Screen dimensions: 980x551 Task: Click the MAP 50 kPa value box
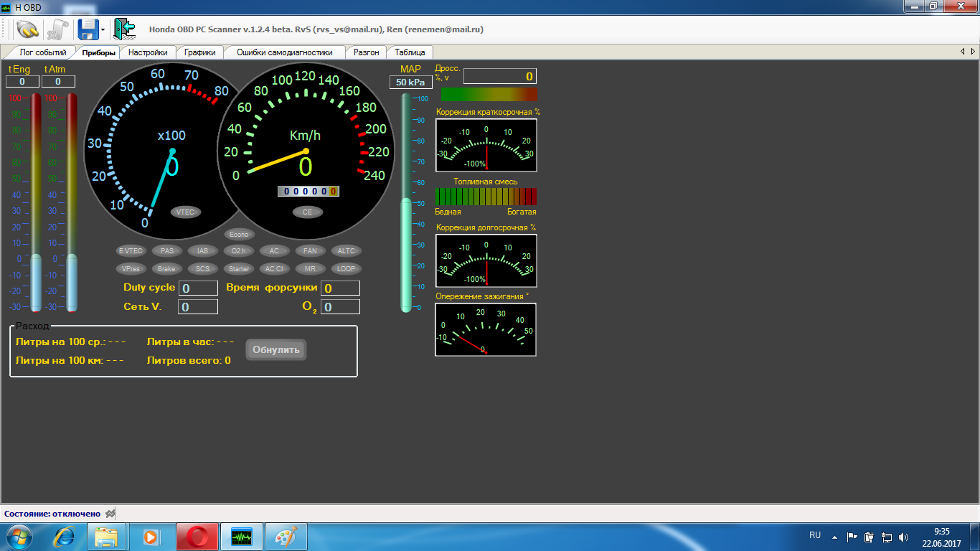(411, 83)
